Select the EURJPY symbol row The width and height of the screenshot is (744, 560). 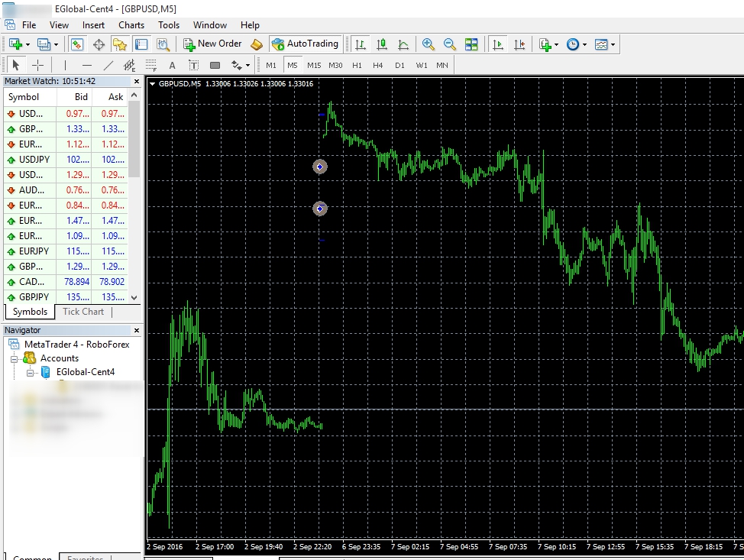[x=66, y=251]
